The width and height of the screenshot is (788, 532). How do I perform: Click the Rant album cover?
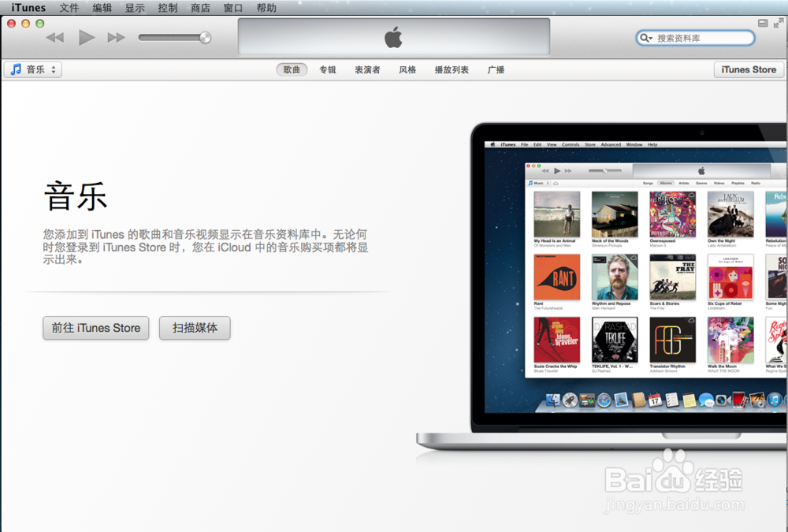tap(557, 277)
